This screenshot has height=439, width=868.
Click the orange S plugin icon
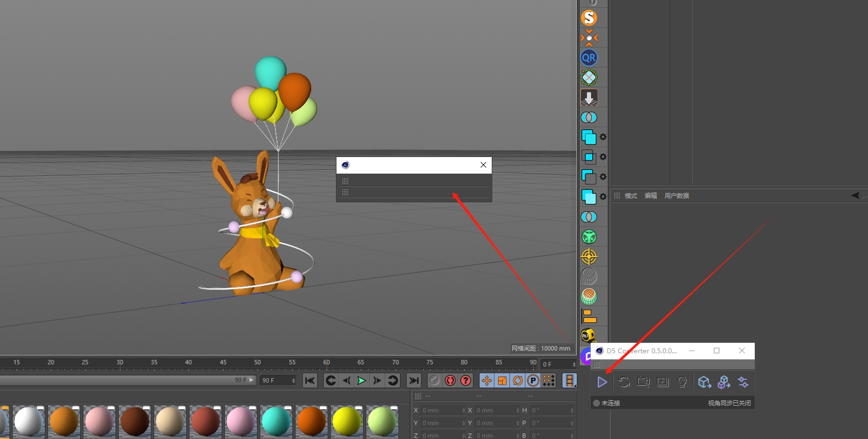(x=589, y=18)
